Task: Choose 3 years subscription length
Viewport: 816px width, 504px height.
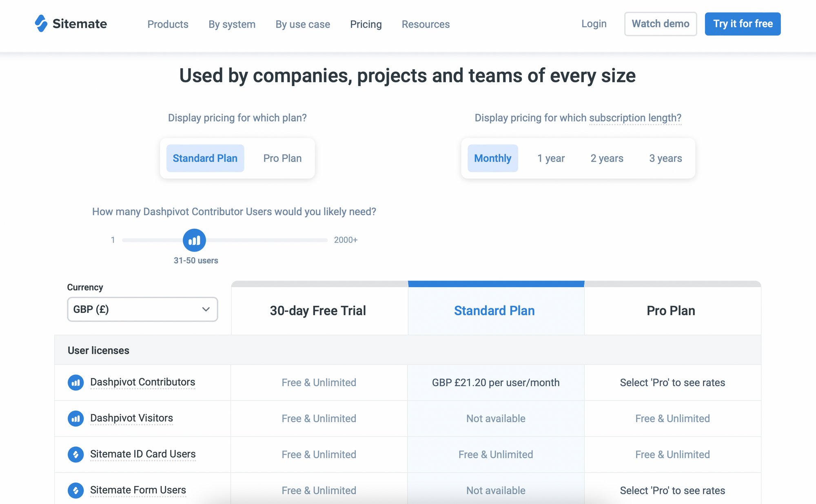Action: 665,158
